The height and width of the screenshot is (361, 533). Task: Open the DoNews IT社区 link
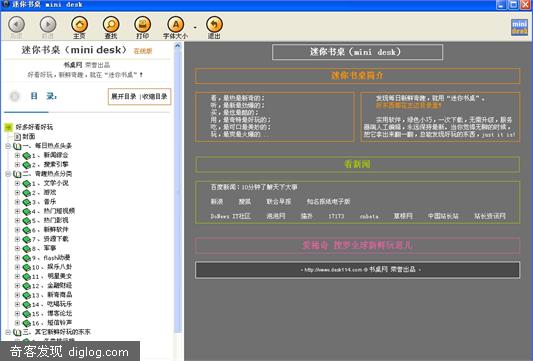pyautogui.click(x=230, y=216)
